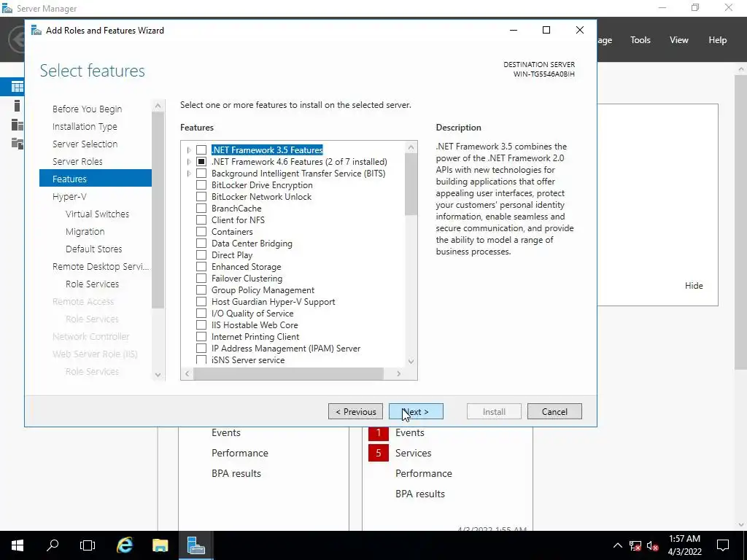This screenshot has width=747, height=560.
Task: Open the All Servers icon in sidebar
Action: (18, 125)
